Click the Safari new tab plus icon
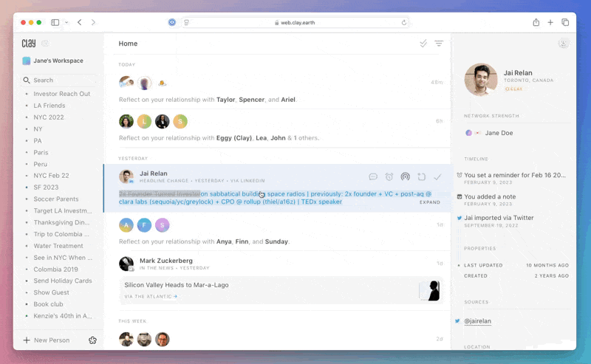This screenshot has width=591, height=364. pyautogui.click(x=550, y=23)
